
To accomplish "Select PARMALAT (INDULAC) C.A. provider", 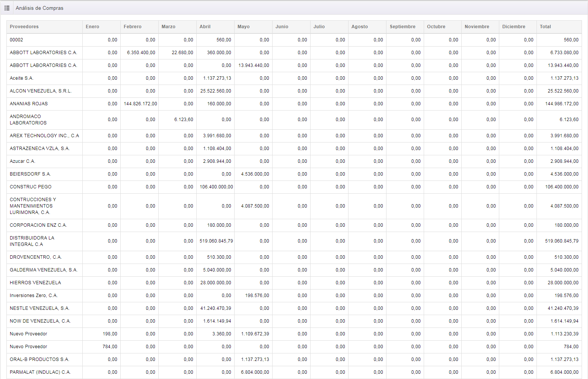I will [x=40, y=372].
